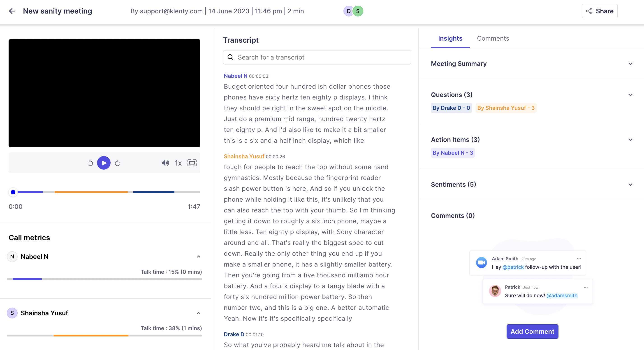
Task: Click the rewind icon
Action: coord(90,163)
